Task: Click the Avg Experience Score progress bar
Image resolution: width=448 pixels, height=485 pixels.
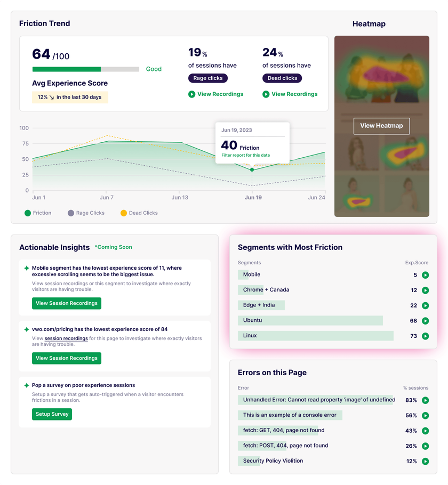Action: click(85, 69)
